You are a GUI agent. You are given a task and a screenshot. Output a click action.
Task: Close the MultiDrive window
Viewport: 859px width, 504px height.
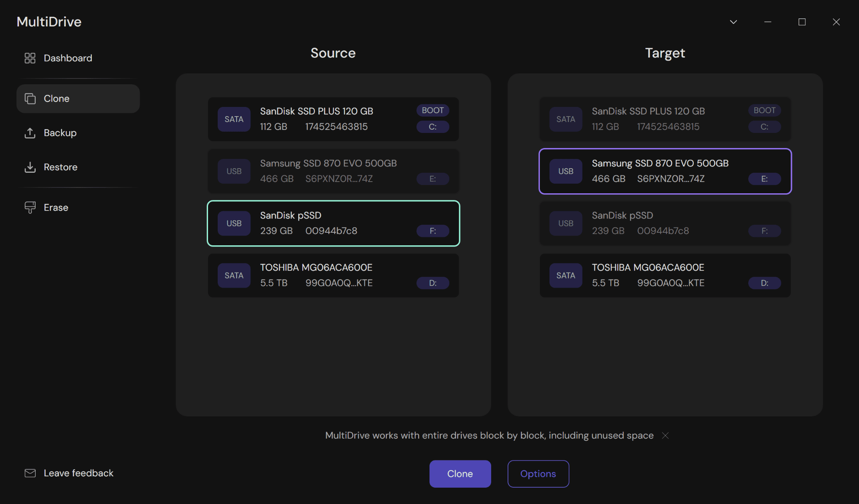click(x=836, y=22)
